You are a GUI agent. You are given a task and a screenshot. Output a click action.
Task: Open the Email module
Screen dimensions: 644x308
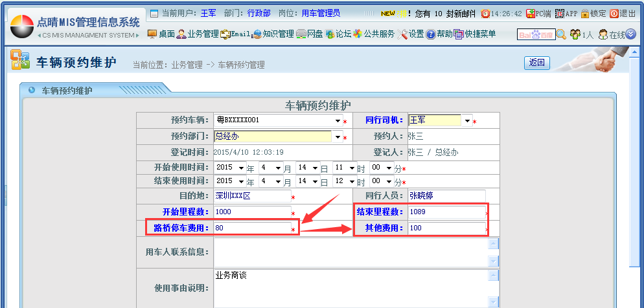tap(235, 34)
